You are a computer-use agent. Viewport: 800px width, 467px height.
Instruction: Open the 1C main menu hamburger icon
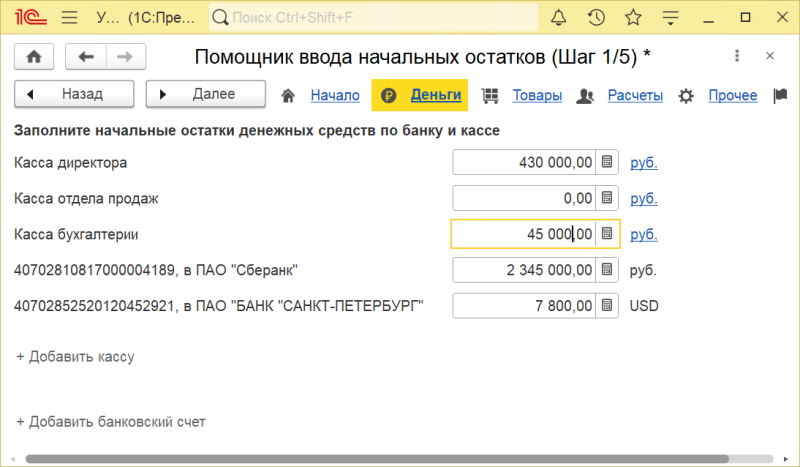[x=69, y=18]
